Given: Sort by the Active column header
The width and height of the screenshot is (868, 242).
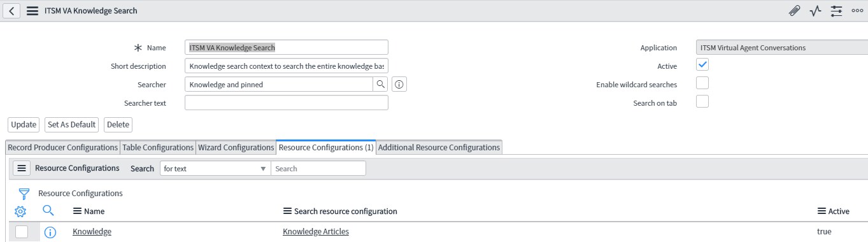Looking at the screenshot, I should [839, 211].
